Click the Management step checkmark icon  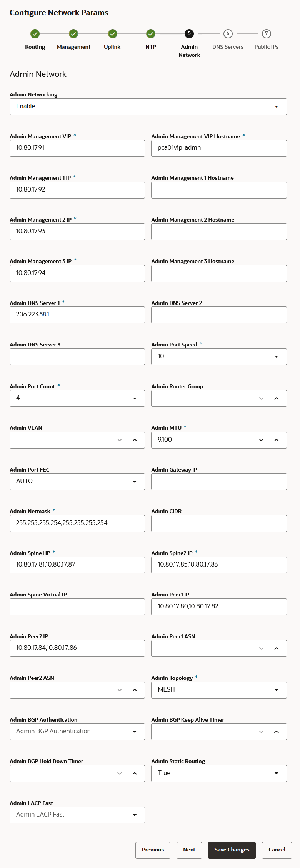(73, 34)
